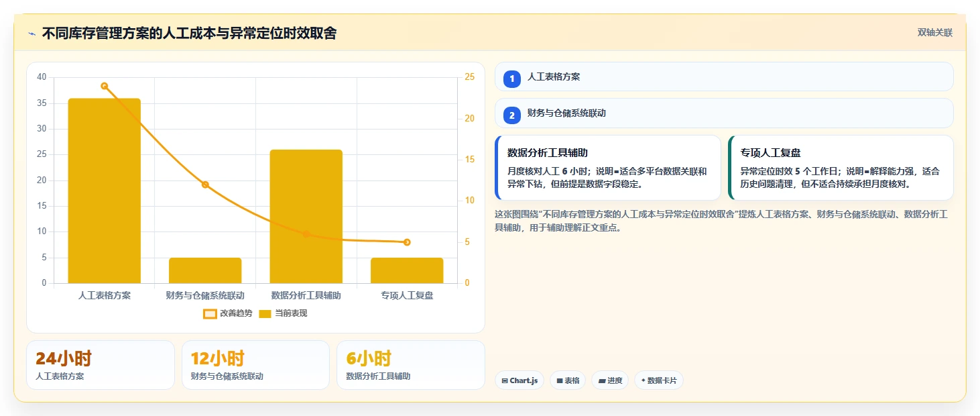Image resolution: width=980 pixels, height=416 pixels.
Task: Open the 数据分析工具辅助 detail card
Action: (x=608, y=168)
